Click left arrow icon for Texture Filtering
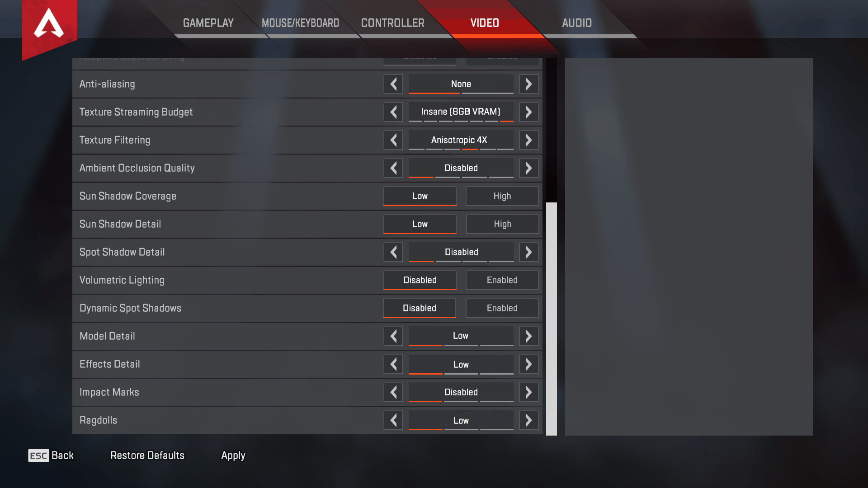 [x=393, y=140]
